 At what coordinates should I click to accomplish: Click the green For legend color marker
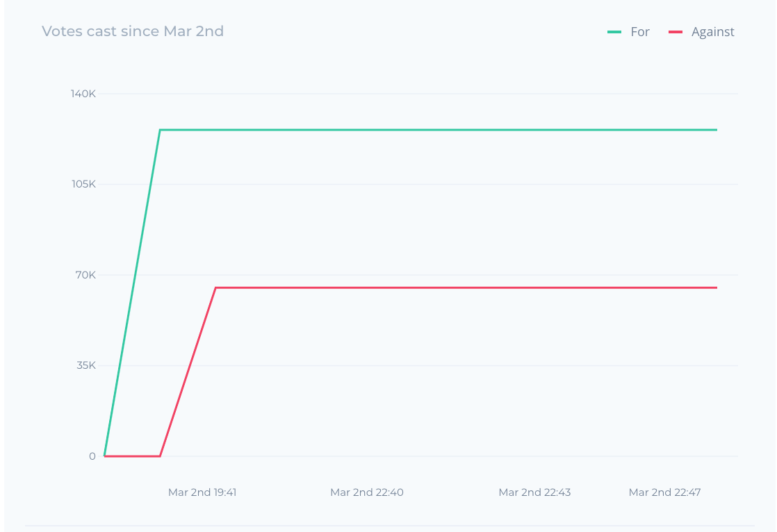coord(614,32)
